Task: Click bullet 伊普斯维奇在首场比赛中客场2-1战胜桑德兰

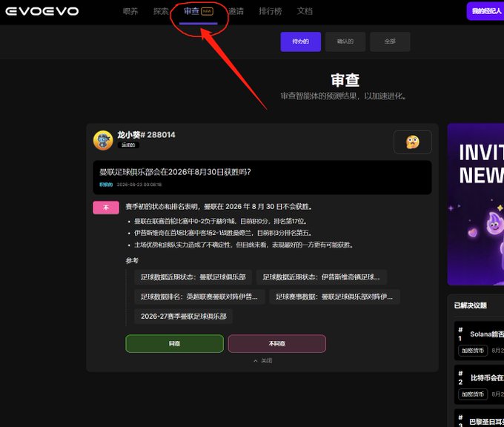Action: pyautogui.click(x=223, y=233)
